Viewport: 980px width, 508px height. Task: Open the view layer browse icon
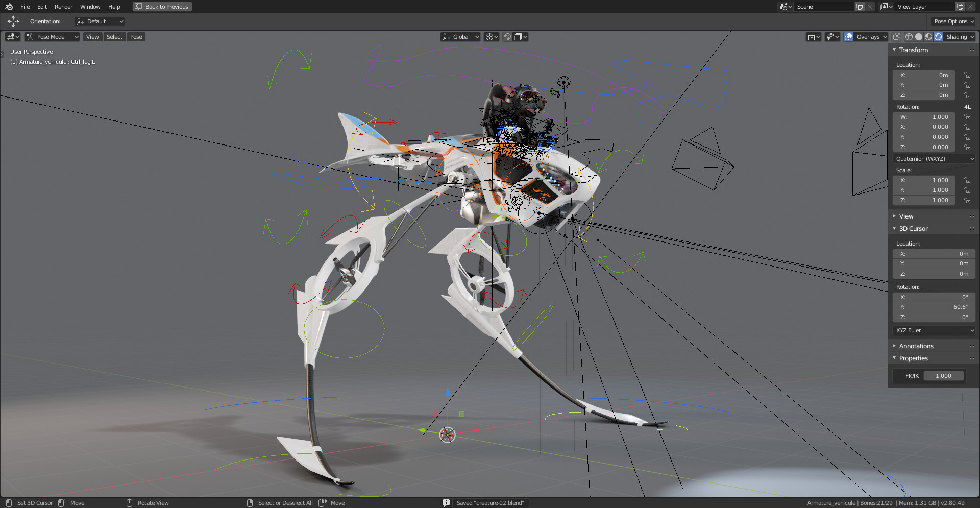click(x=887, y=7)
